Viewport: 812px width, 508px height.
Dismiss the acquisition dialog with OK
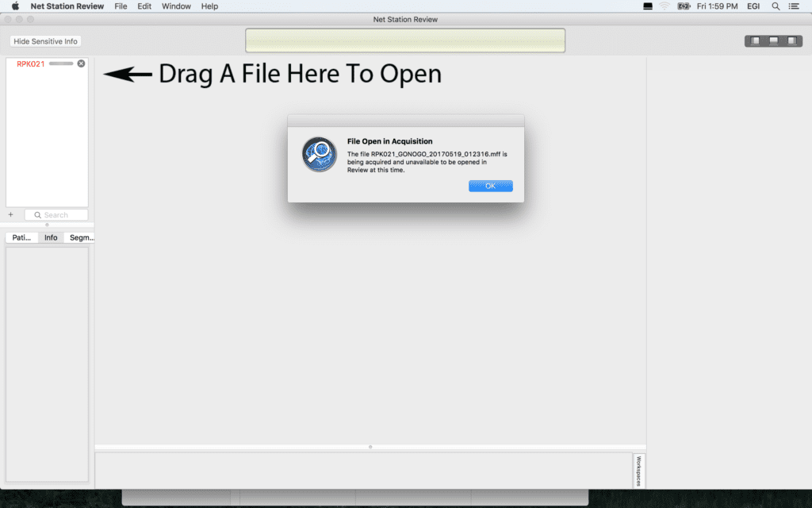tap(490, 185)
